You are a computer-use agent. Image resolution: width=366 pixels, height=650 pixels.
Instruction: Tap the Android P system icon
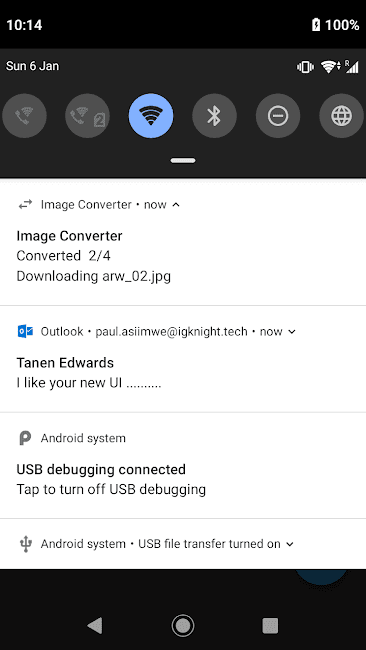(x=25, y=438)
